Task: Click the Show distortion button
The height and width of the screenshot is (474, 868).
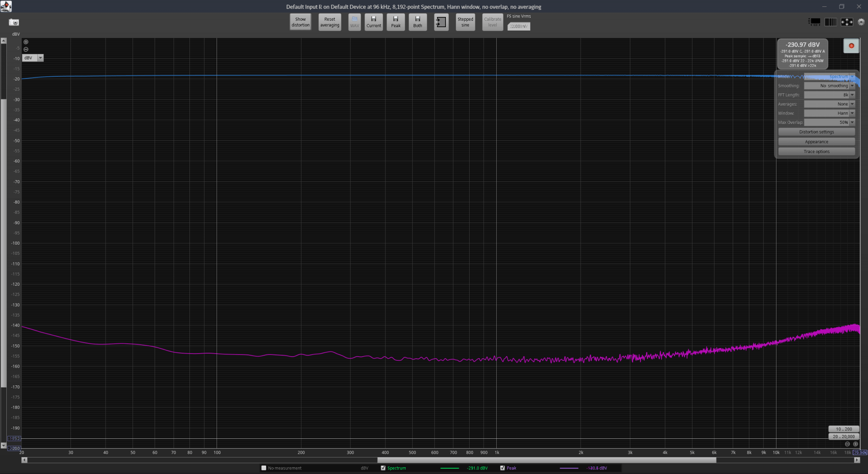Action: (300, 22)
